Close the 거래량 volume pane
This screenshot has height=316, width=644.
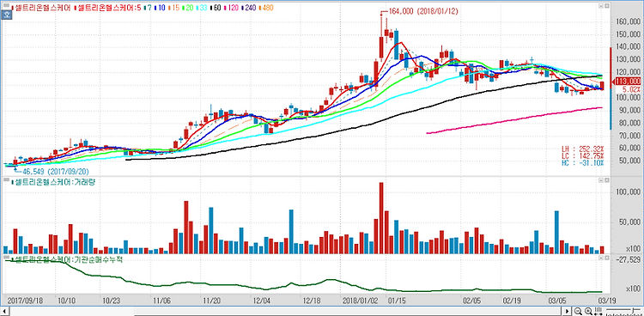click(606, 180)
